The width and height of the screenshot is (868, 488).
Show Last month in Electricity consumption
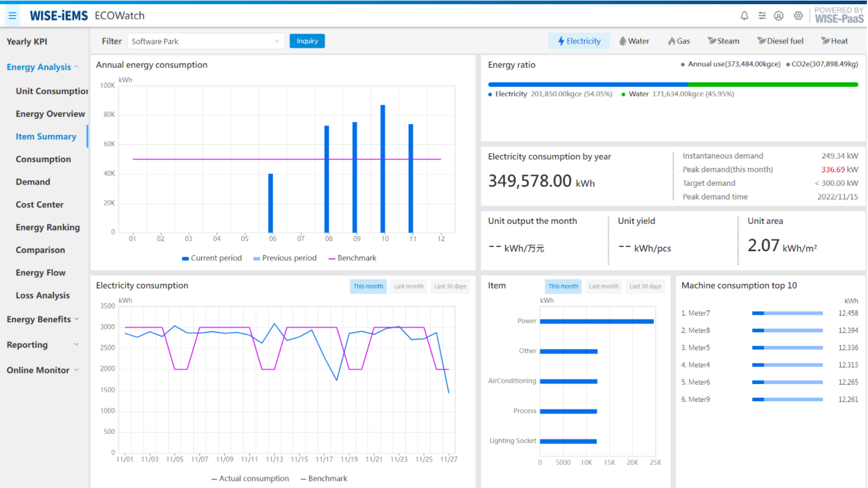[408, 286]
